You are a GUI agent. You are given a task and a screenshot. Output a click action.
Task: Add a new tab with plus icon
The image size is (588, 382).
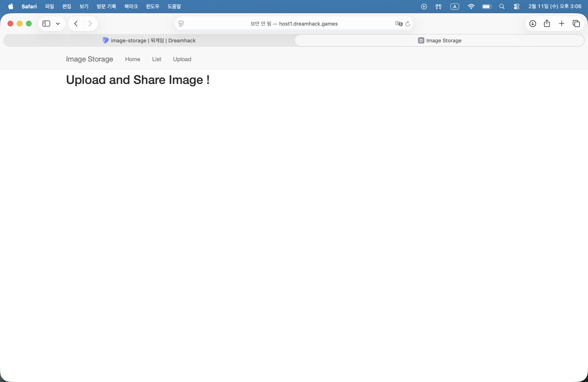(562, 24)
